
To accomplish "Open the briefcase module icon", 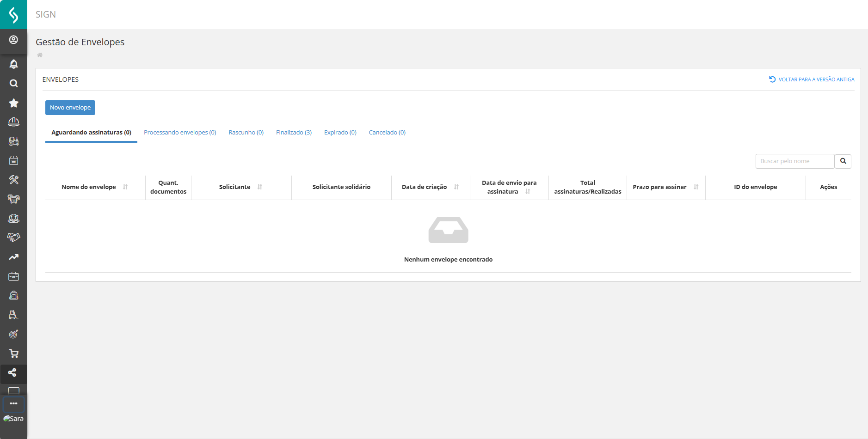I will pos(13,276).
